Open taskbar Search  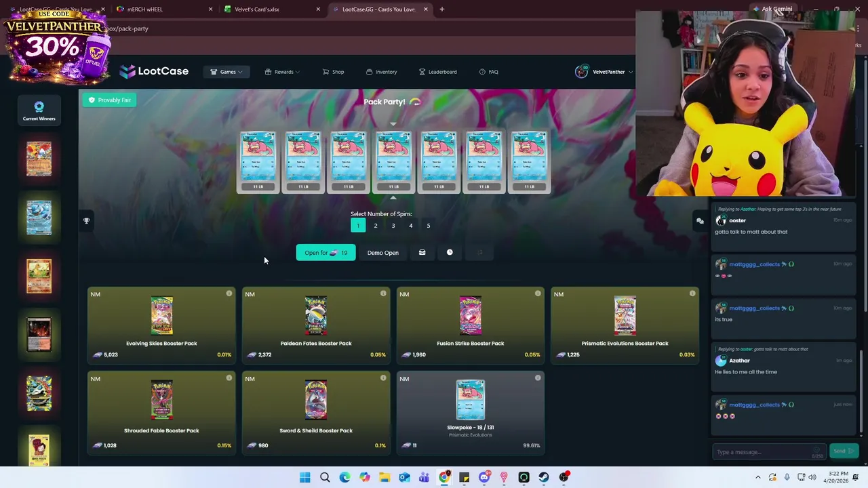(325, 477)
